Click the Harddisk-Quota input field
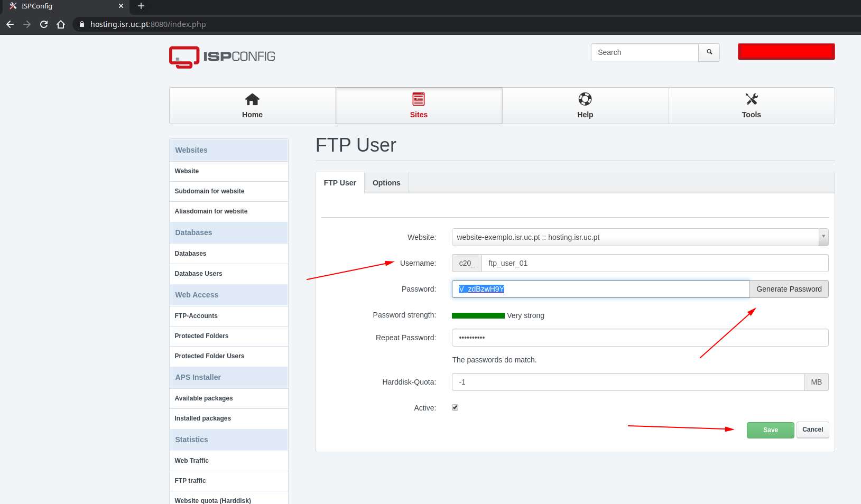This screenshot has width=861, height=504. 628,382
